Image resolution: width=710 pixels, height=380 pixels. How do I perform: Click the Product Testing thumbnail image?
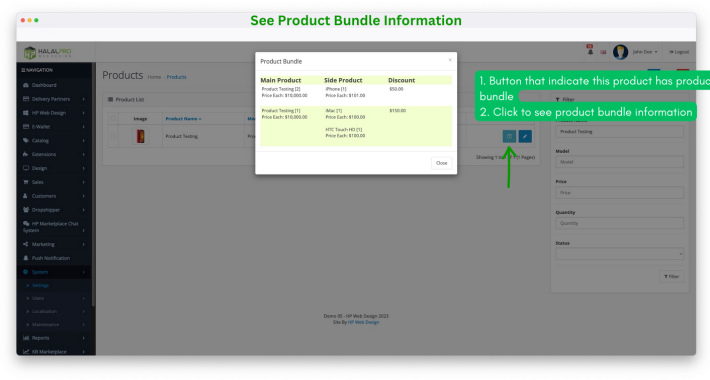point(140,136)
